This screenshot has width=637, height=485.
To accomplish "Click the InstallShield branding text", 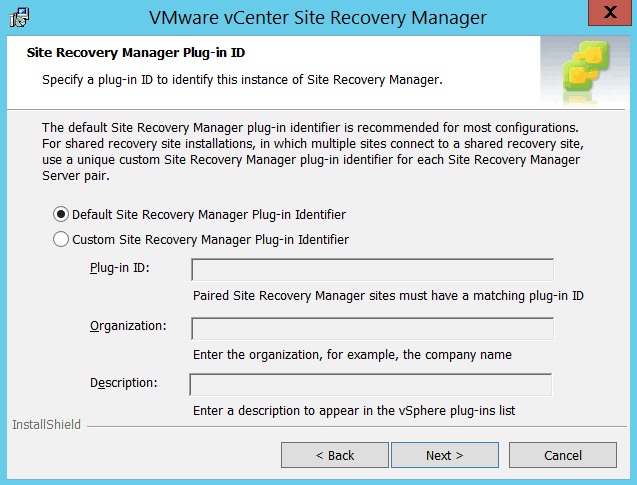I will click(x=46, y=425).
